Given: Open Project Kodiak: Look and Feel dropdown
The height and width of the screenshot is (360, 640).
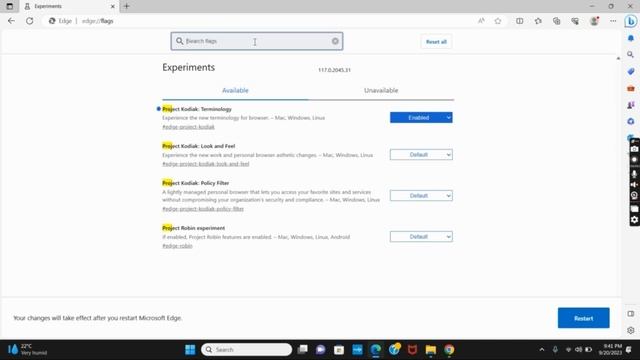Looking at the screenshot, I should pyautogui.click(x=421, y=155).
